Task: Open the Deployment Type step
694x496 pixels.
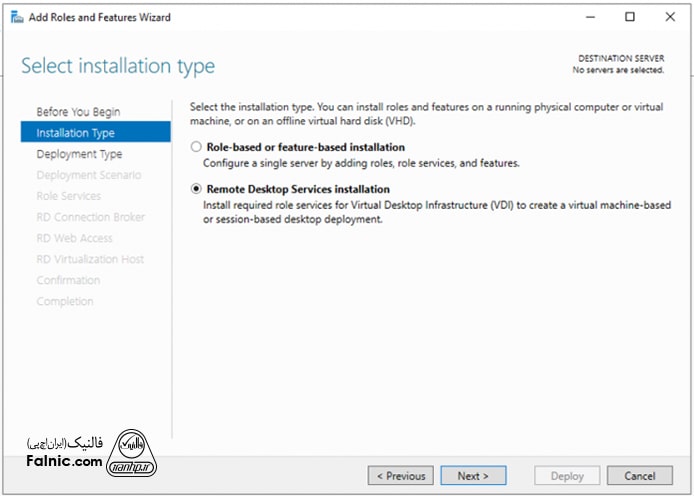Action: (79, 154)
